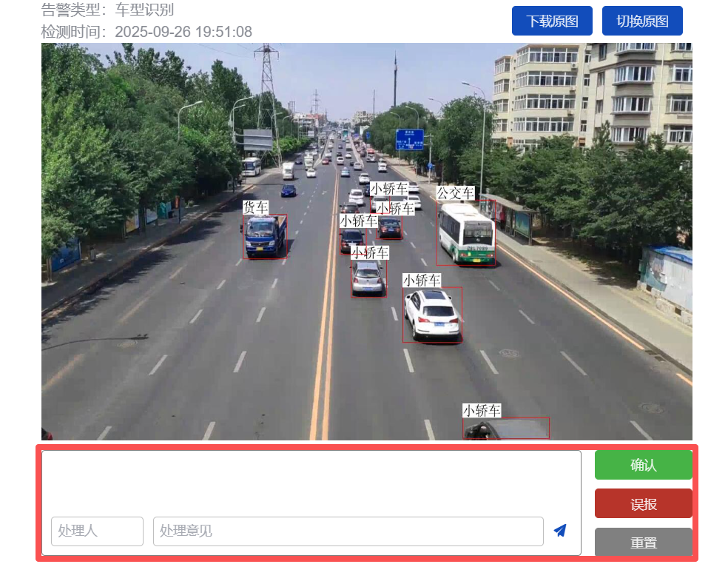Select the 小轿车 label at image bottom edge
728x564 pixels.
tap(482, 410)
